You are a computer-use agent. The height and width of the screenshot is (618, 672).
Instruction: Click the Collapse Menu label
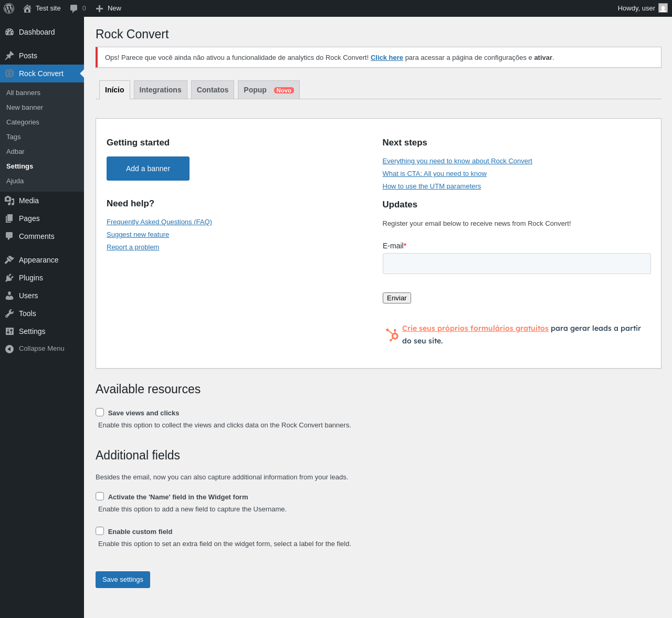(x=41, y=349)
